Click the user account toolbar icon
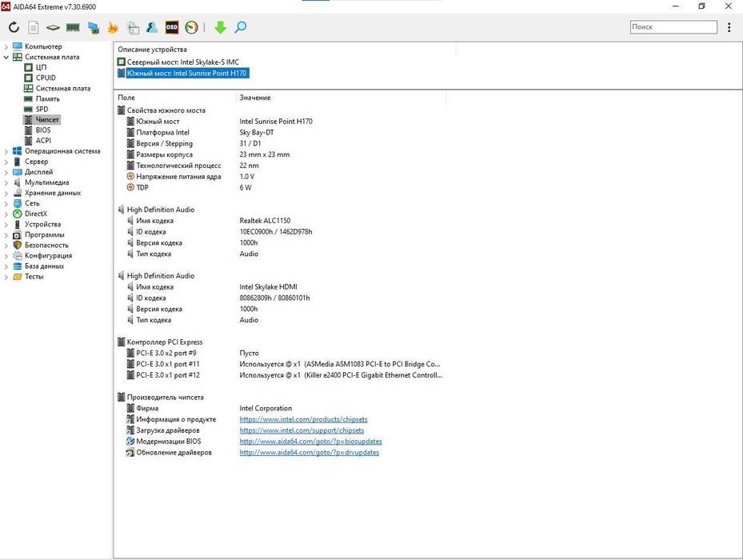The width and height of the screenshot is (743, 560). (152, 27)
